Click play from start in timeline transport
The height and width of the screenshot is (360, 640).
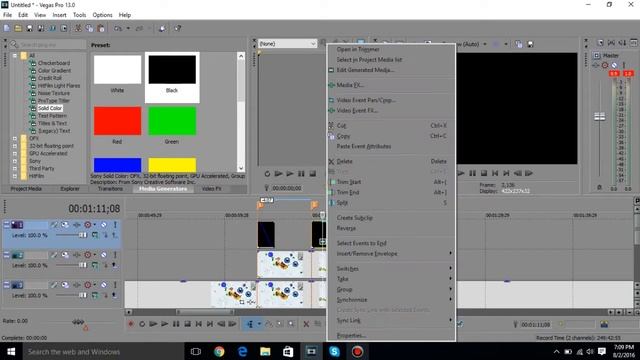click(153, 324)
